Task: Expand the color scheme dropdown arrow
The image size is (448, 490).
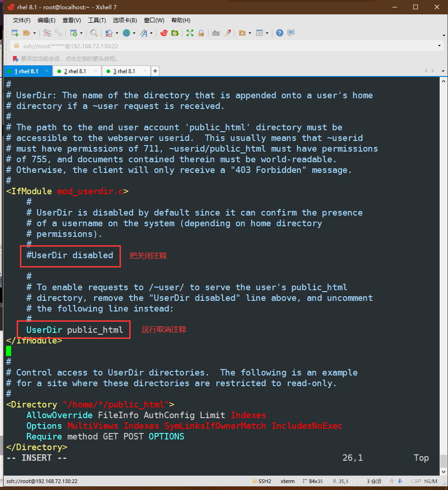Action: (x=117, y=33)
